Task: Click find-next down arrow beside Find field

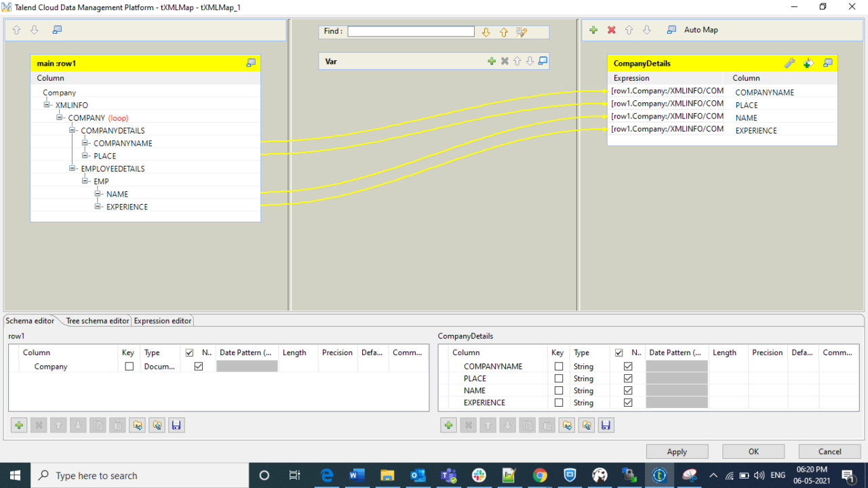Action: [487, 31]
